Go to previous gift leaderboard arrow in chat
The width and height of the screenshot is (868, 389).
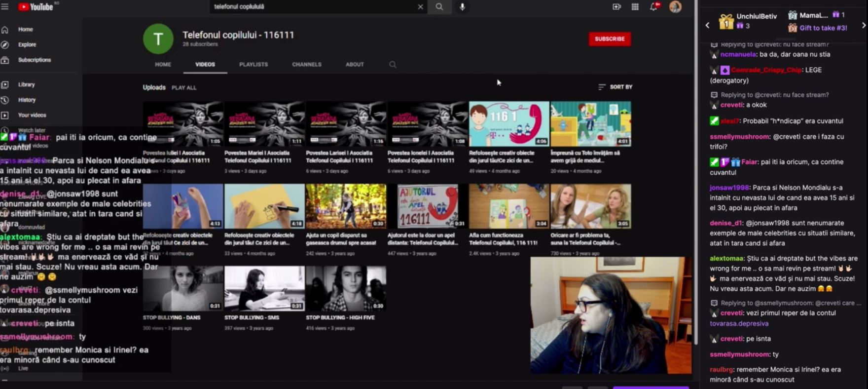[707, 25]
